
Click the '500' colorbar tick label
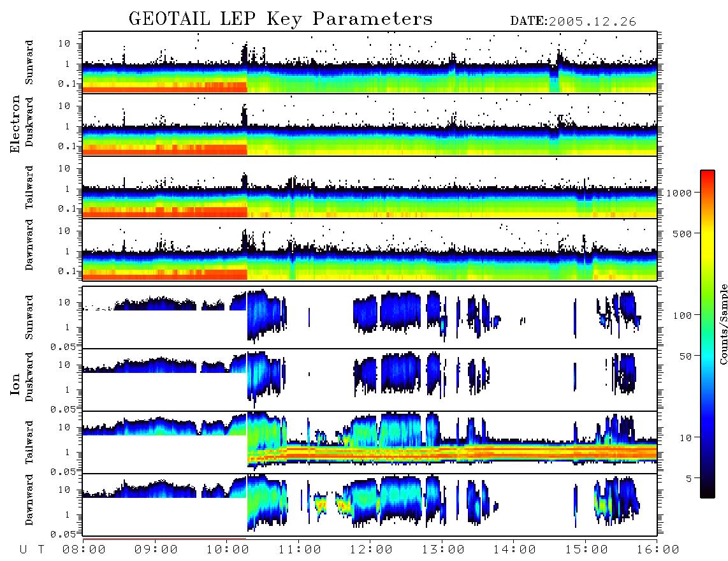coord(682,233)
